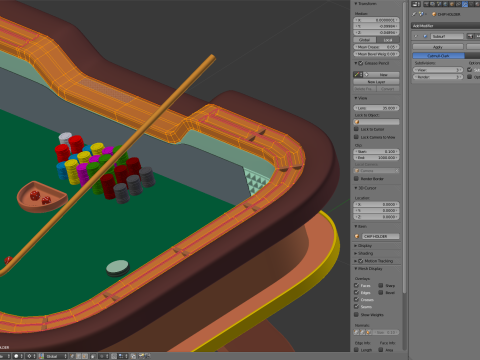Adjust the Mean Crease slider
Viewport: 480px width, 360px height.
[376, 47]
